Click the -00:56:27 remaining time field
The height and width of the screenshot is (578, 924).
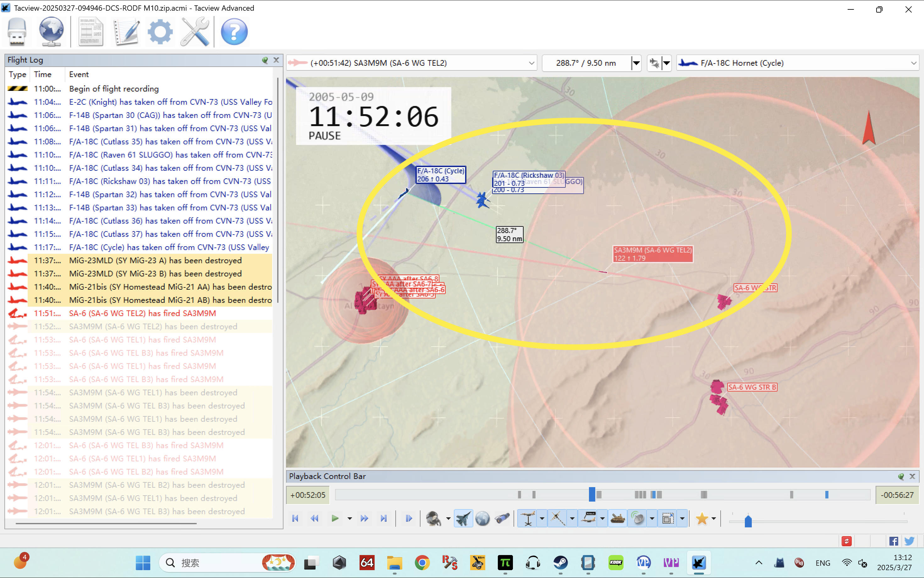coord(897,495)
